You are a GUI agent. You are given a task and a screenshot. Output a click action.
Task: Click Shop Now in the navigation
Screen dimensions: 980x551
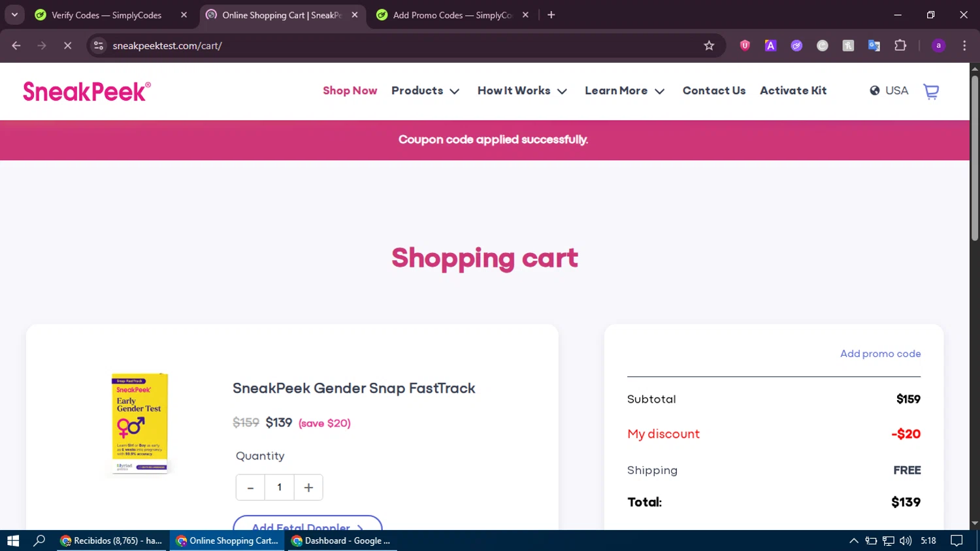(x=350, y=91)
